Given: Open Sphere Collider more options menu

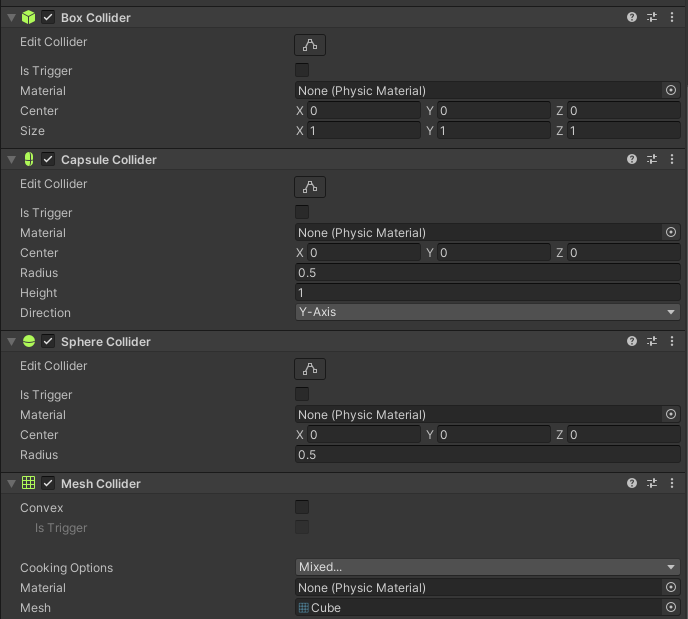Looking at the screenshot, I should 672,341.
